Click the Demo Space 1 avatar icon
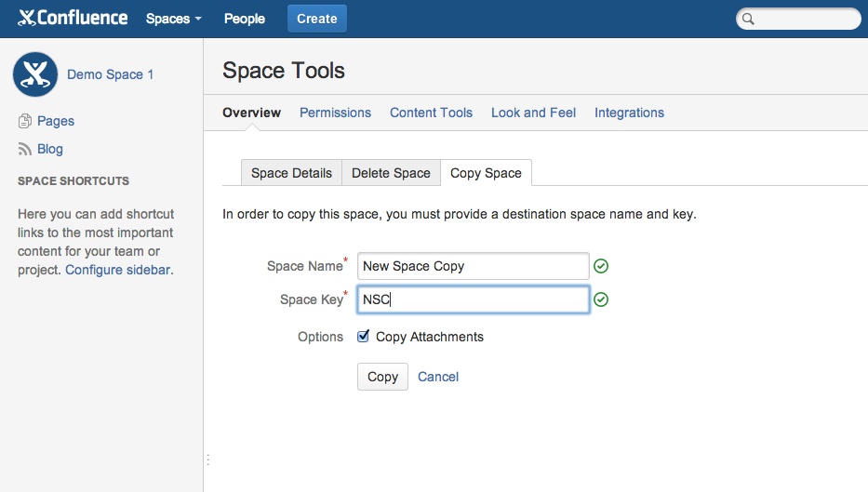868x492 pixels. [x=35, y=74]
